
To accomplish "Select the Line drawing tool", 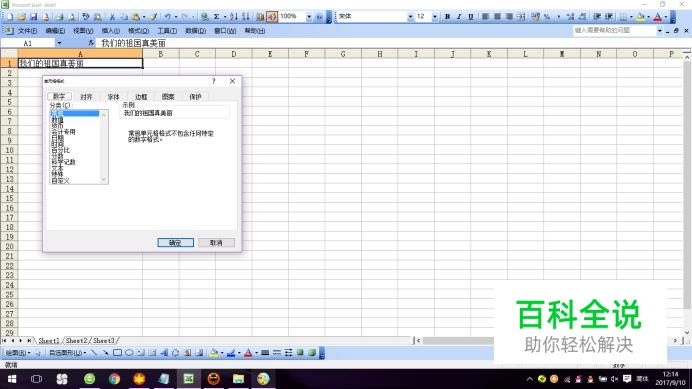I will [x=94, y=353].
